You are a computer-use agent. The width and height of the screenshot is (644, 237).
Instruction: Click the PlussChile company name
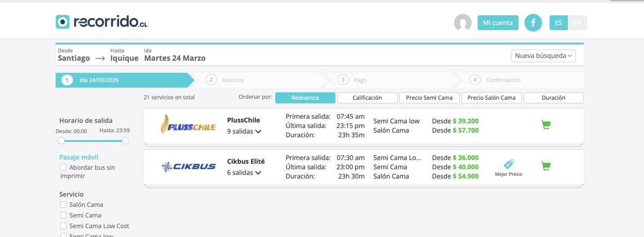coord(244,120)
